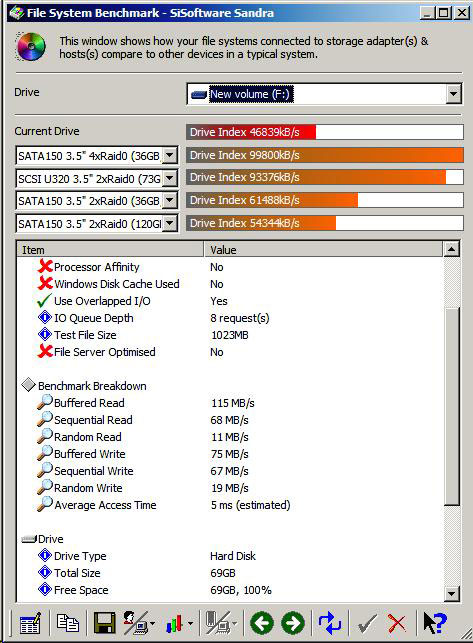Screen dimensions: 473x643
Task: Click the hard disk icon beside Drive section
Action: tap(29, 539)
